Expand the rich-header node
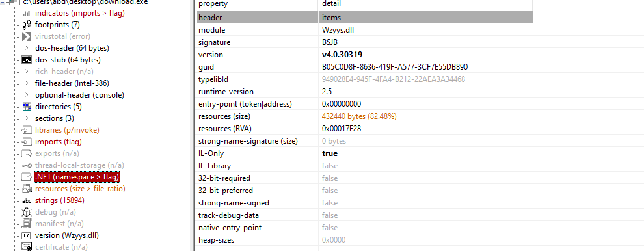The height and width of the screenshot is (251, 644). coord(27,72)
